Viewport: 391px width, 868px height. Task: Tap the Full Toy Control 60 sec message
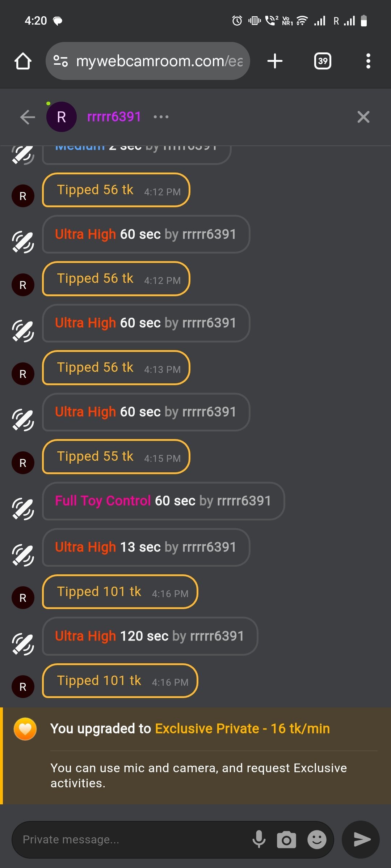pos(163,501)
